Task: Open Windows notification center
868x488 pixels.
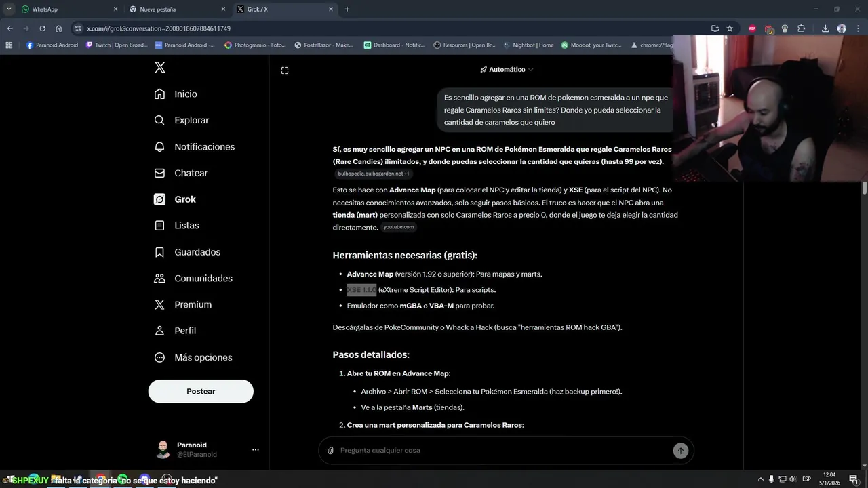Action: tap(854, 479)
